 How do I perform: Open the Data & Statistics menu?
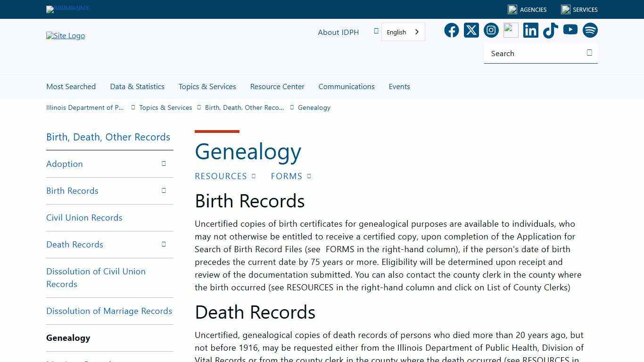point(137,86)
